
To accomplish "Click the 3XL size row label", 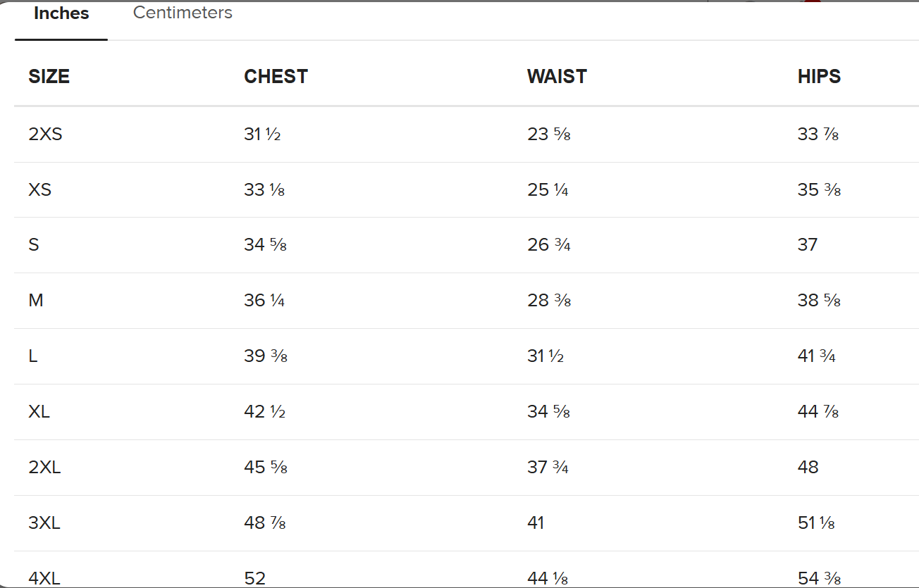I will [44, 523].
